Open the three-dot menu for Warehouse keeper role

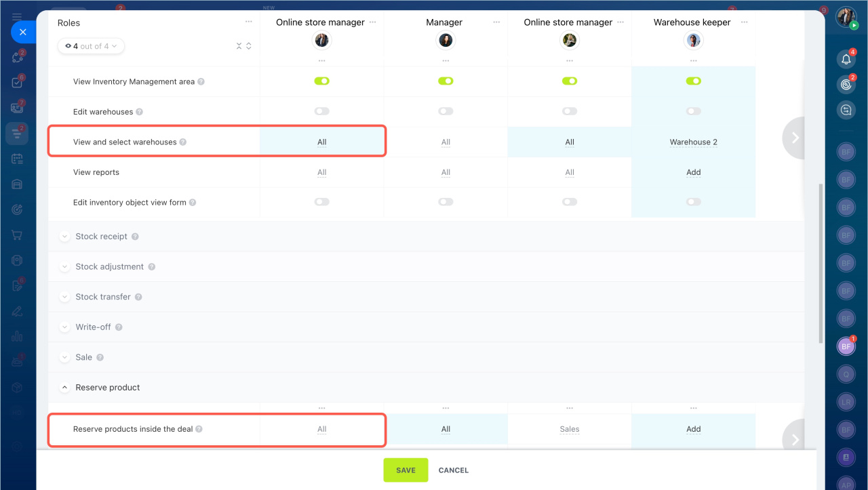pos(745,22)
